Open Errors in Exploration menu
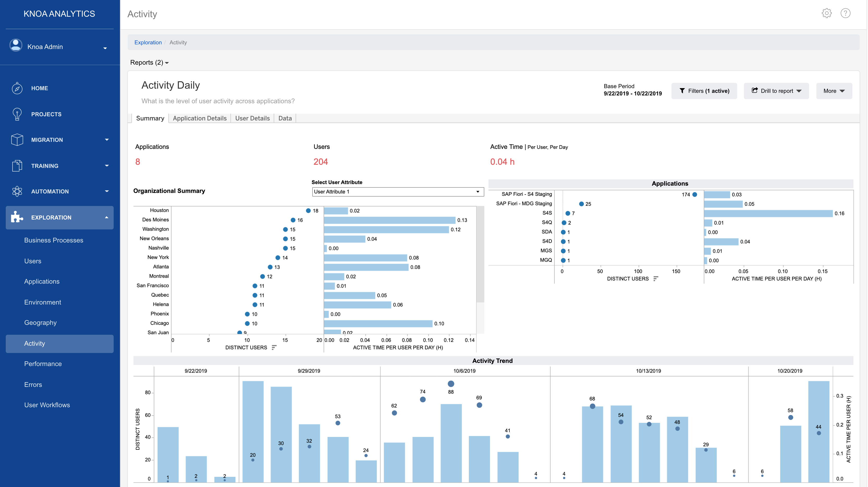Screen dimensions: 868x487 (x=33, y=385)
